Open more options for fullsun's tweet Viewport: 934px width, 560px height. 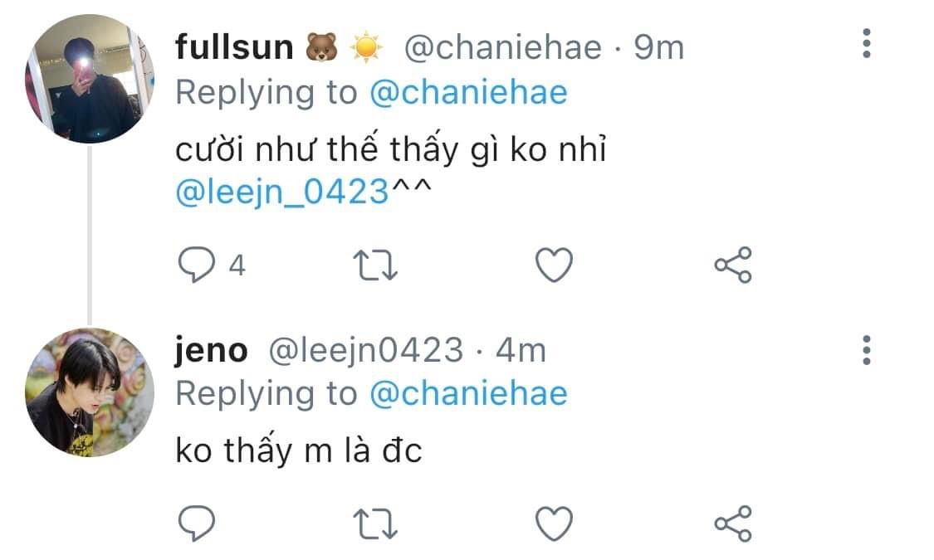pos(866,43)
